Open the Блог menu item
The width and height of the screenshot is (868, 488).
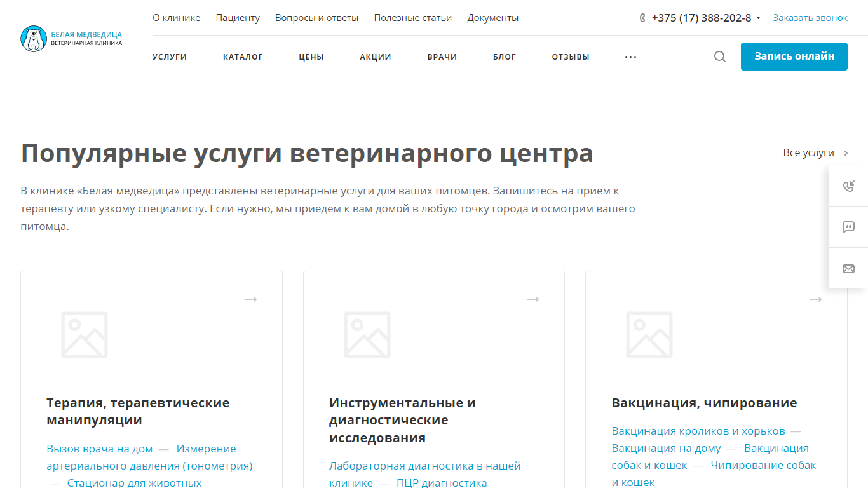505,57
